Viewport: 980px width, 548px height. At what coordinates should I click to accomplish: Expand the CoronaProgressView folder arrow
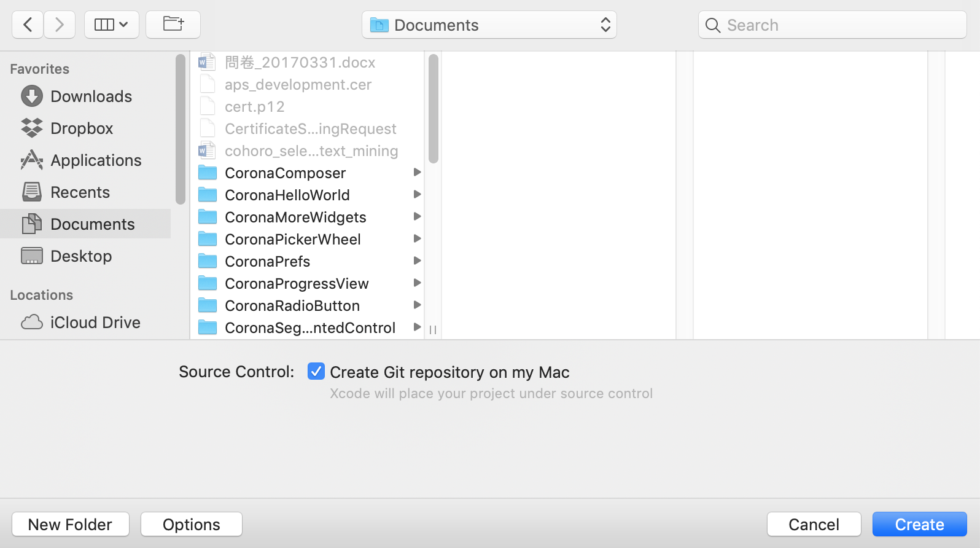[417, 283]
